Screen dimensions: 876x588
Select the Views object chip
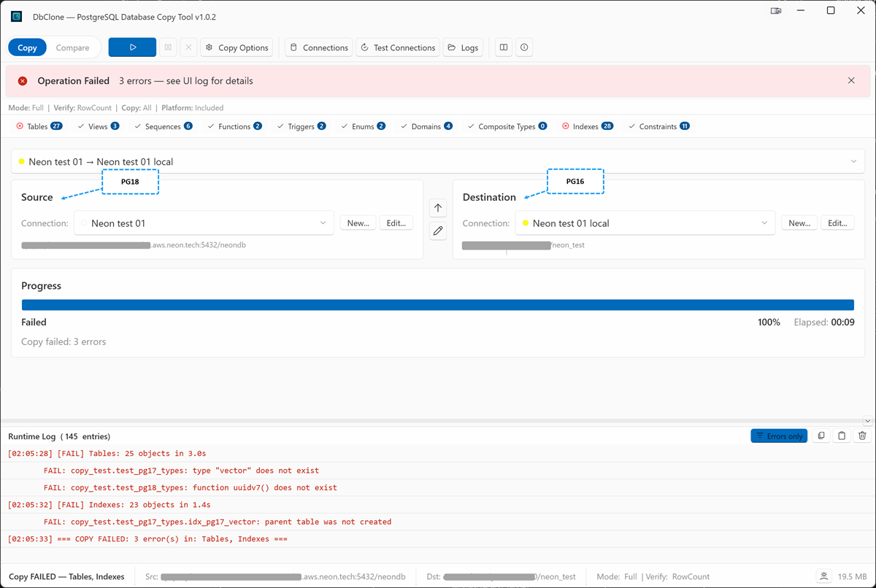[x=99, y=126]
